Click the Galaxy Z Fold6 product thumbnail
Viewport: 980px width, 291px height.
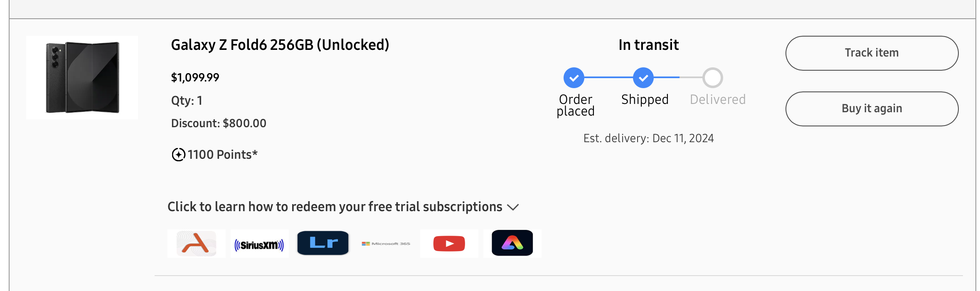pyautogui.click(x=82, y=78)
